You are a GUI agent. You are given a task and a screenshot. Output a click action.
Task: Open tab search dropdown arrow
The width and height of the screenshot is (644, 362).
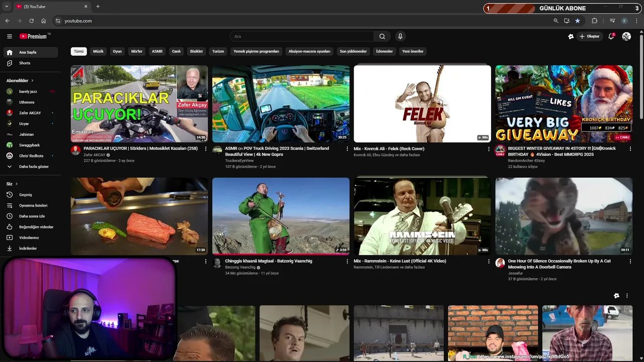tap(7, 7)
